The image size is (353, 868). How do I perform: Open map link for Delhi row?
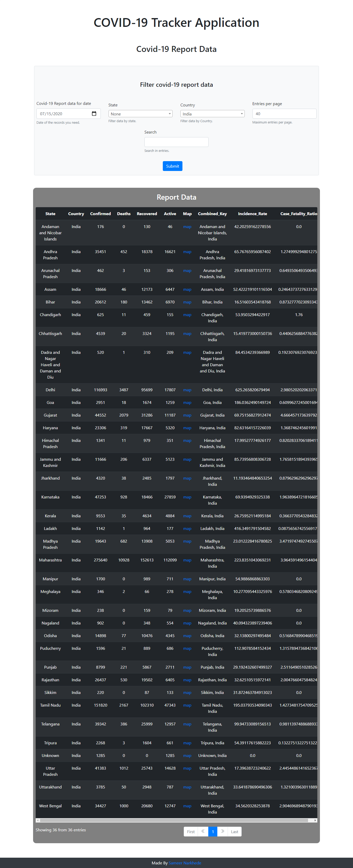[187, 390]
